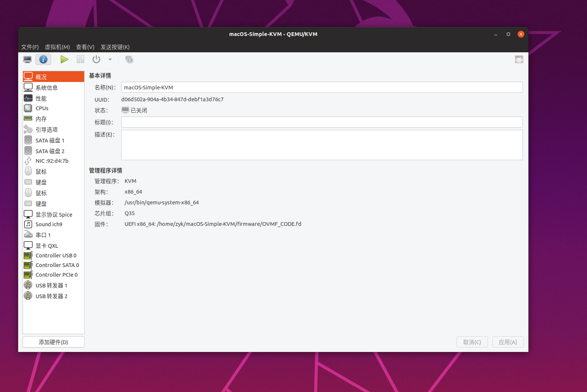Select the second 键盘 keyboard entry
The height and width of the screenshot is (392, 587).
click(53, 204)
